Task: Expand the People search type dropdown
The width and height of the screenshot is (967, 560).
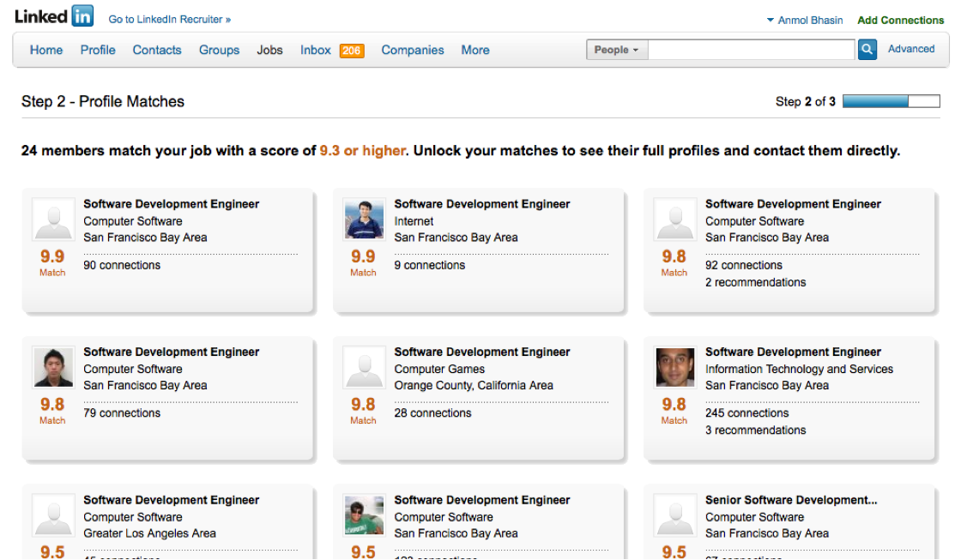Action: (617, 50)
